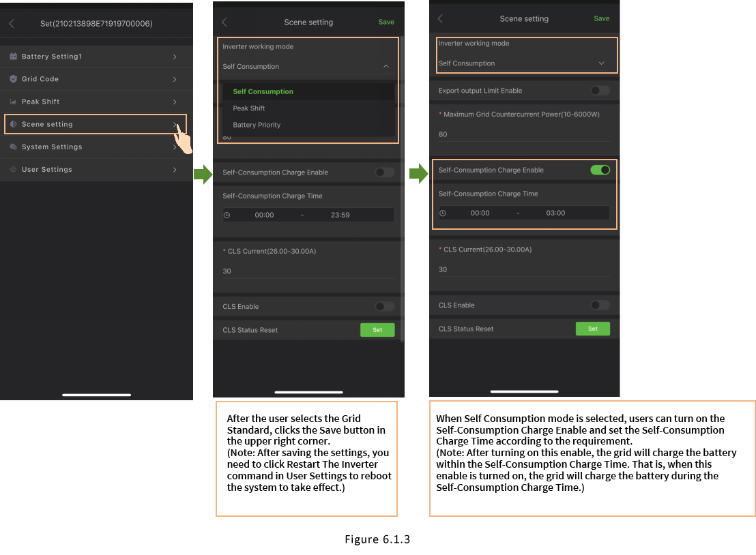The width and height of the screenshot is (756, 555).
Task: Click the Maximum Grid Countercurrent Power field
Action: pyautogui.click(x=523, y=134)
